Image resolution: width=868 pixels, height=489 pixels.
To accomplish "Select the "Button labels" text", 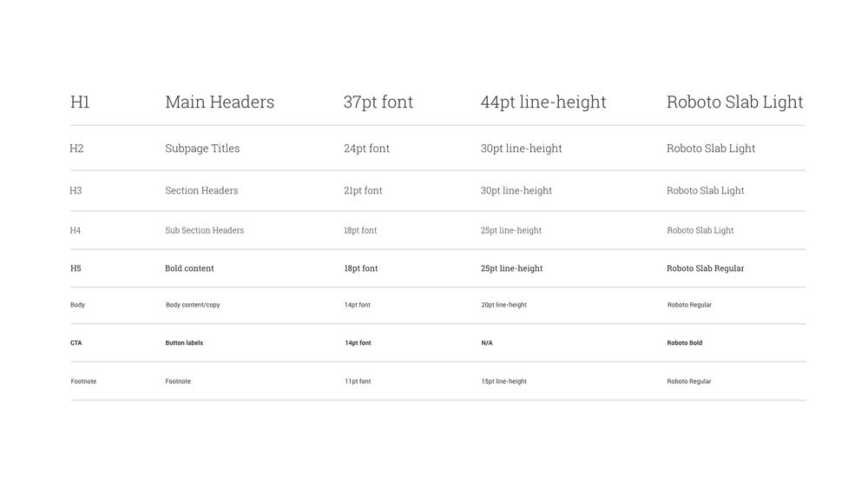I will coord(184,343).
